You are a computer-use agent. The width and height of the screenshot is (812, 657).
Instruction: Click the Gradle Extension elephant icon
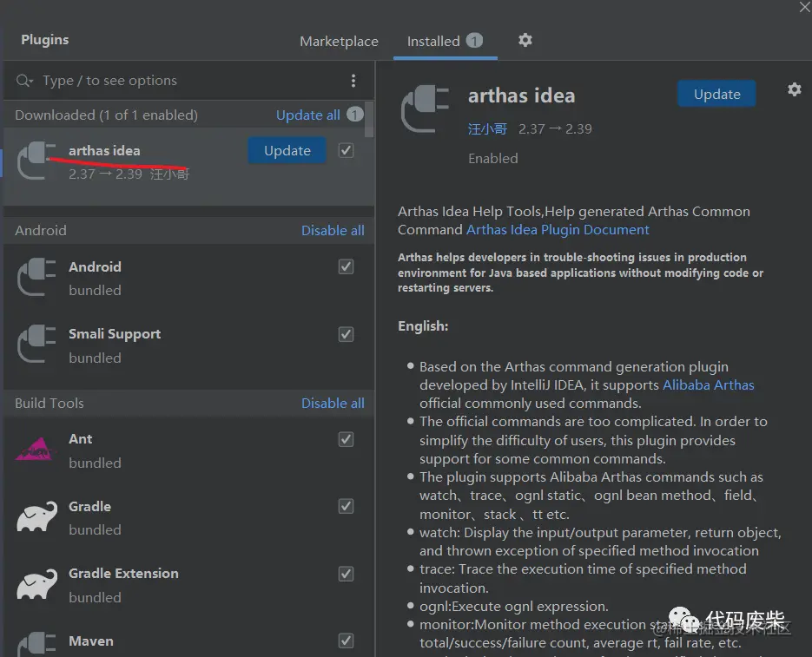(x=36, y=584)
